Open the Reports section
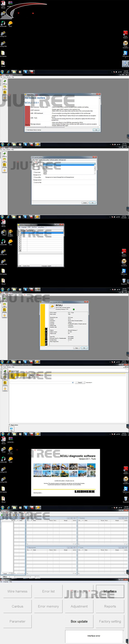 tap(110, 606)
